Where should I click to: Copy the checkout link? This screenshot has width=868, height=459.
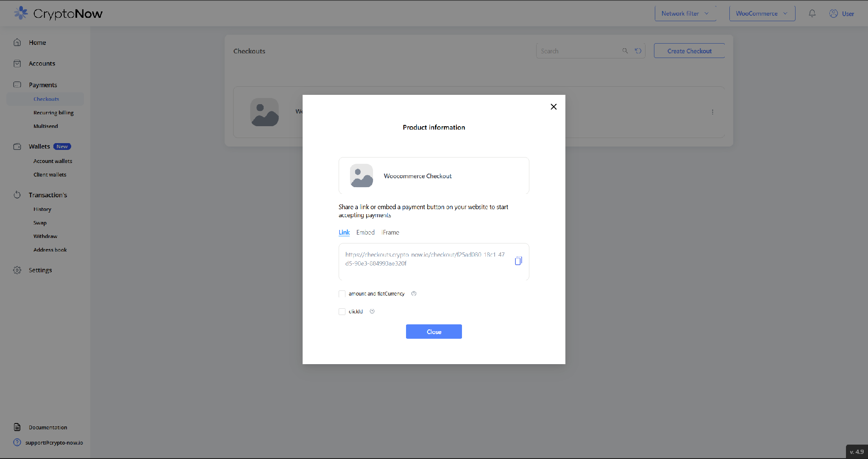point(518,261)
